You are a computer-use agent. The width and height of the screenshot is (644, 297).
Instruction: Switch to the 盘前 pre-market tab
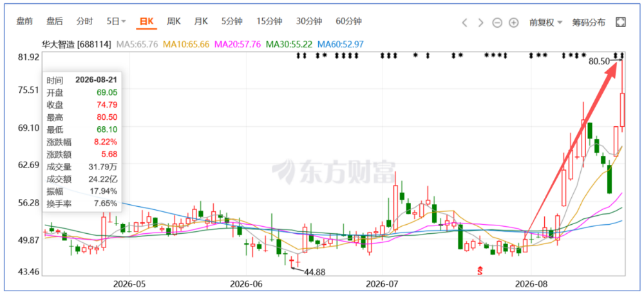point(24,22)
